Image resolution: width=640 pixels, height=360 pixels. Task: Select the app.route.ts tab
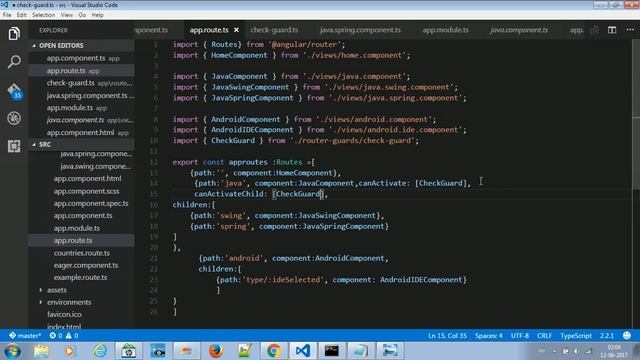click(209, 30)
